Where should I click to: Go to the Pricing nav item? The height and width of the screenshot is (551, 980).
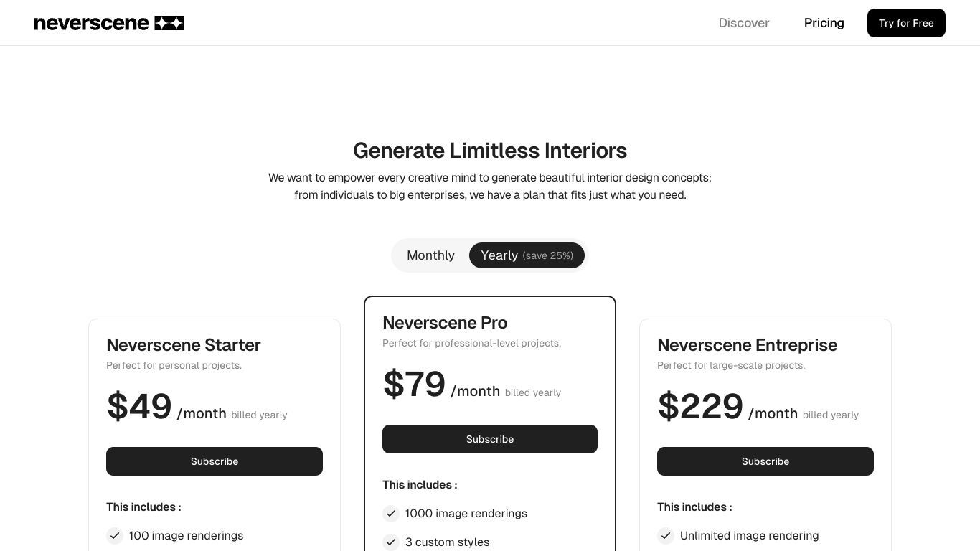(x=824, y=23)
